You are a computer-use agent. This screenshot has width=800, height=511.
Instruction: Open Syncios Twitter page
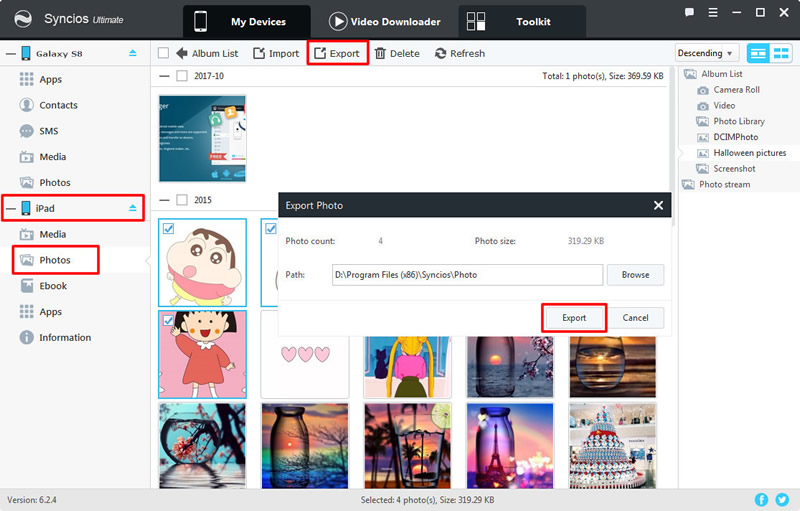[782, 499]
